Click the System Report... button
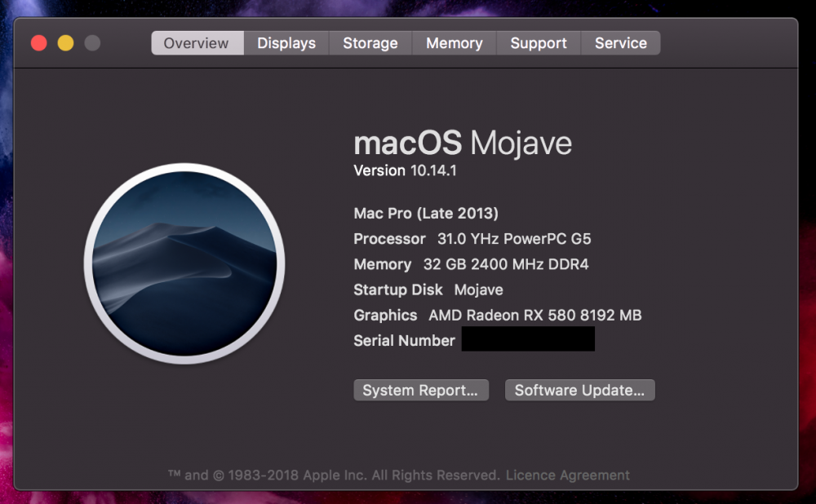The image size is (816, 504). 421,390
